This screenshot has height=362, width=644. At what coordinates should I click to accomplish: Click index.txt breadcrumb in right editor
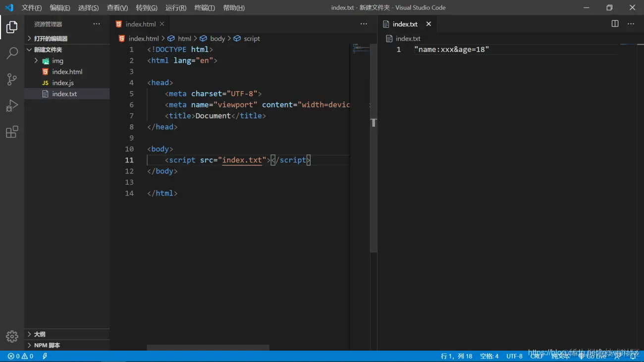point(403,38)
